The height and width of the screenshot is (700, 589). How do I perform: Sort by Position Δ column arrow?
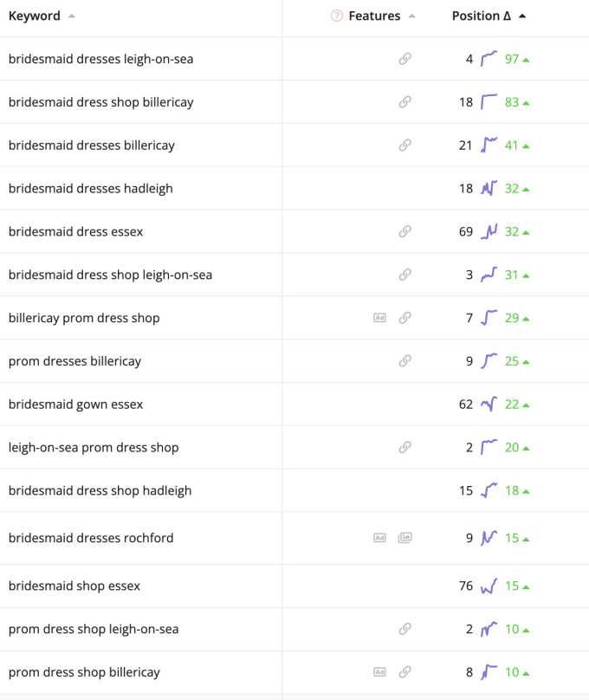pyautogui.click(x=522, y=16)
